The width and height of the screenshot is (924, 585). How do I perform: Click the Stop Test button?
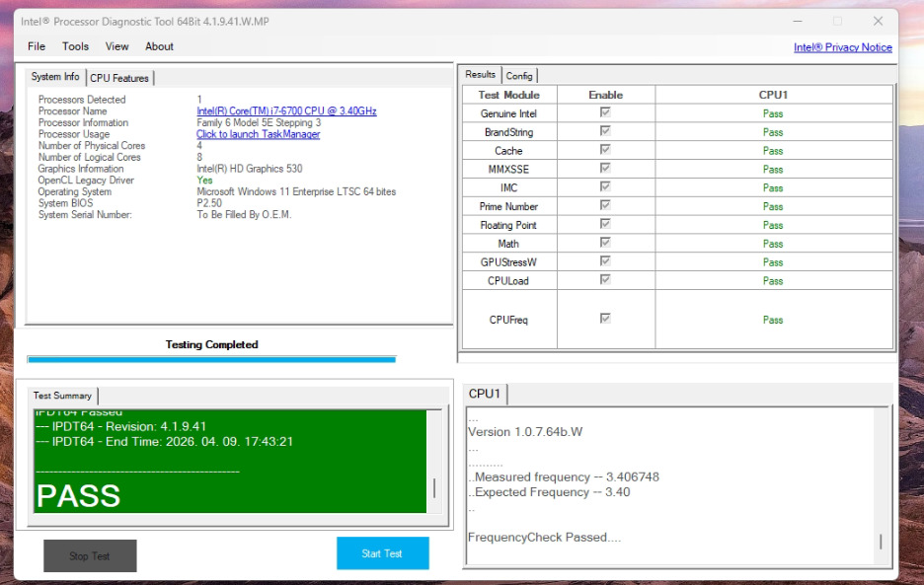point(90,555)
